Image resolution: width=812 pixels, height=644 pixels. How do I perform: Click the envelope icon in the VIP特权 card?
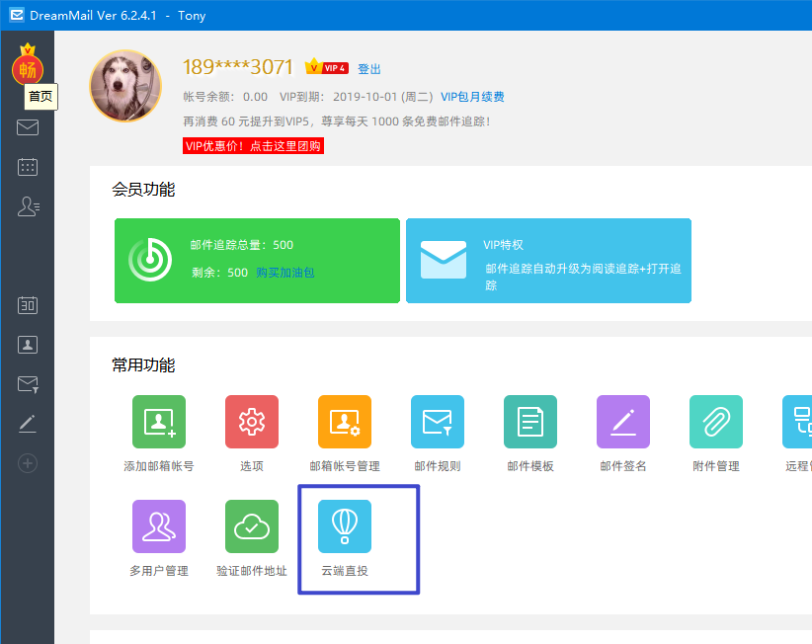point(444,260)
